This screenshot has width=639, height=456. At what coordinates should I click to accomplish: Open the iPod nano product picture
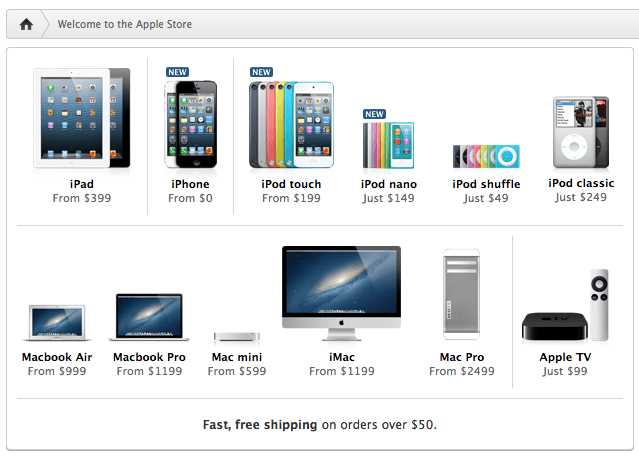tap(388, 145)
